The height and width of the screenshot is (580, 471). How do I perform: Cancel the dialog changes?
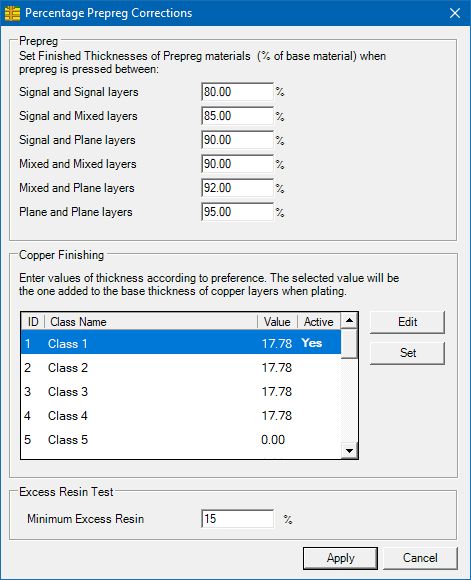(420, 558)
